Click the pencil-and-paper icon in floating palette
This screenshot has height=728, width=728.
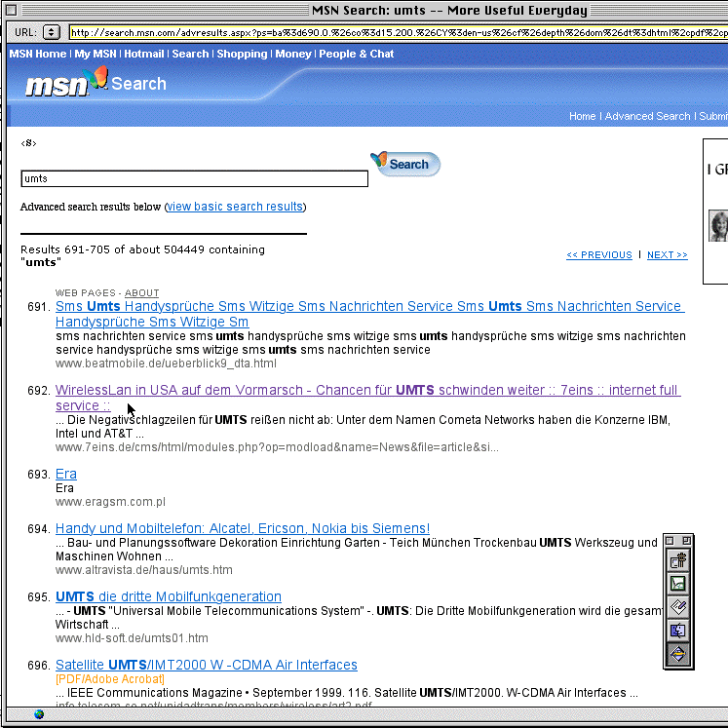678,607
